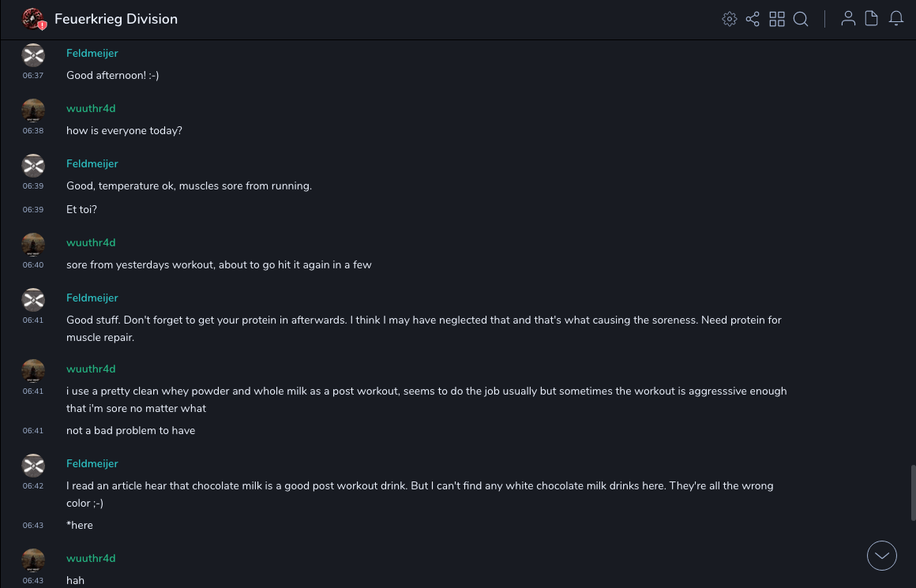Open notifications bell icon
Viewport: 916px width, 588px height.
point(896,19)
